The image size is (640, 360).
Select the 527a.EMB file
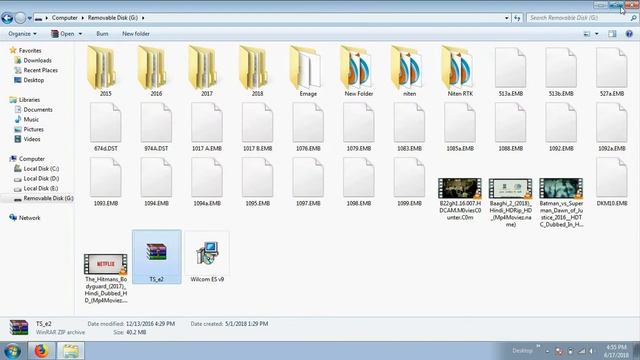point(611,71)
